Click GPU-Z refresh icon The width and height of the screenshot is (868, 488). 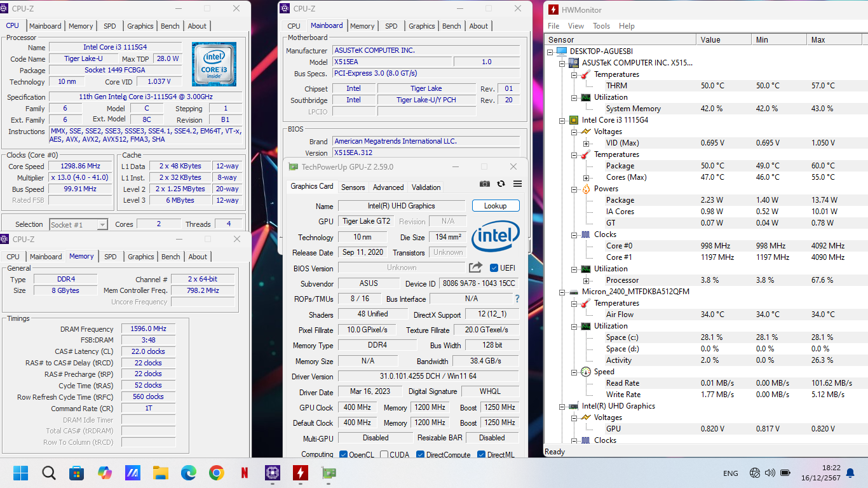[501, 184]
